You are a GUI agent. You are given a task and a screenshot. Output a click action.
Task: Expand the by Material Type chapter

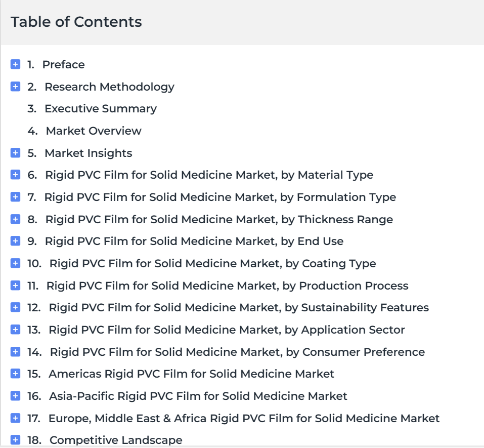coord(16,175)
